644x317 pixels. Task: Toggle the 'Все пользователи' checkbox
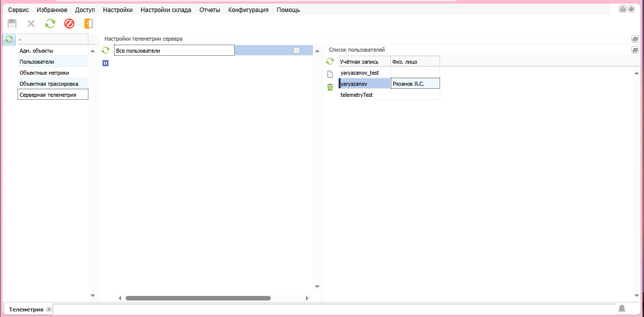(x=296, y=50)
